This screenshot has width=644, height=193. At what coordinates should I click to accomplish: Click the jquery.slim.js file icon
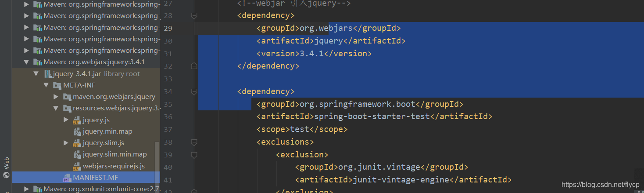click(76, 143)
